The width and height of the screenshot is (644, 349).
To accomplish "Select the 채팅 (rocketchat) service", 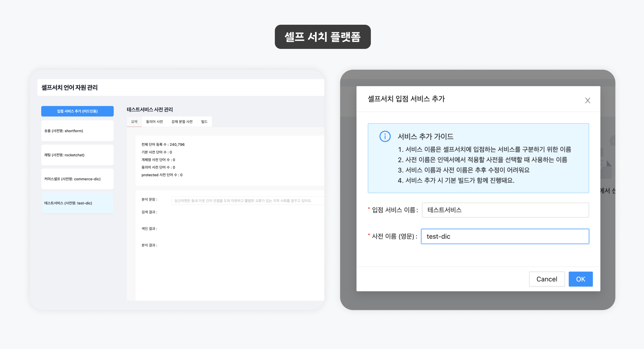I will point(77,155).
